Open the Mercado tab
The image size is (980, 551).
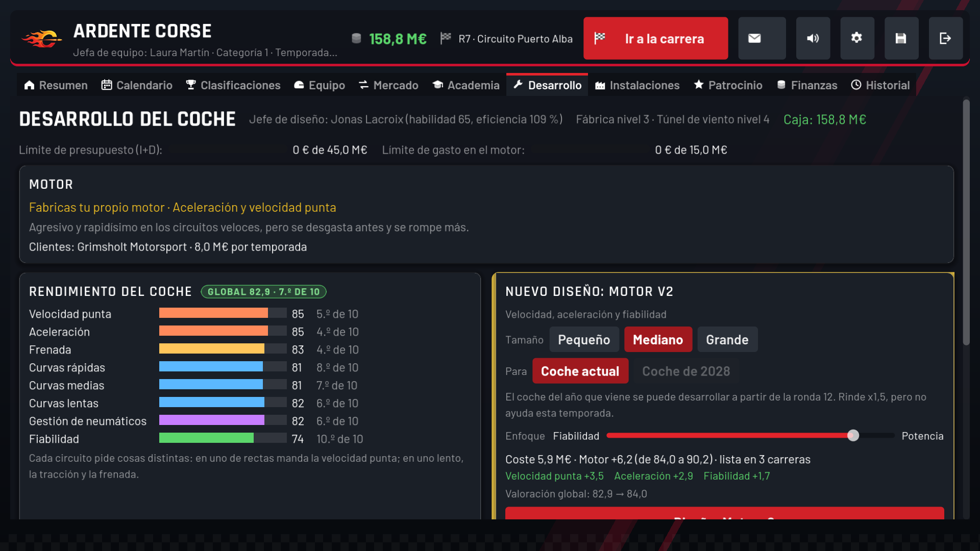[x=388, y=85]
